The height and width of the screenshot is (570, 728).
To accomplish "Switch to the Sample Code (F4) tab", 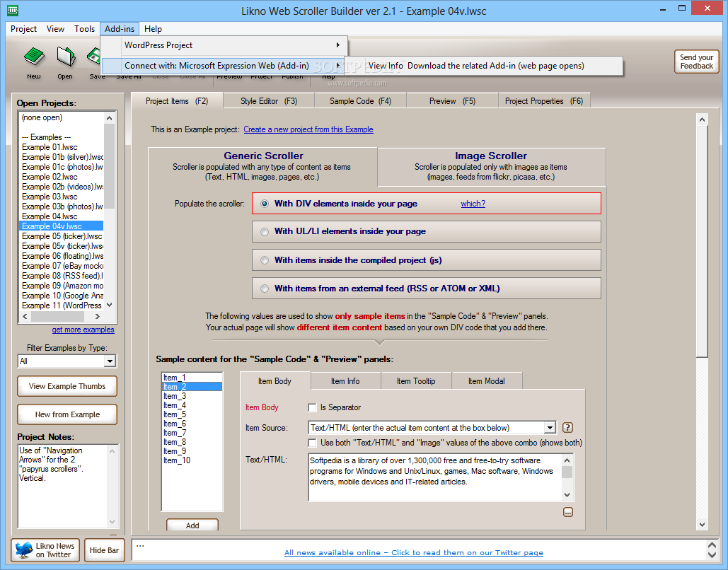I will point(360,101).
